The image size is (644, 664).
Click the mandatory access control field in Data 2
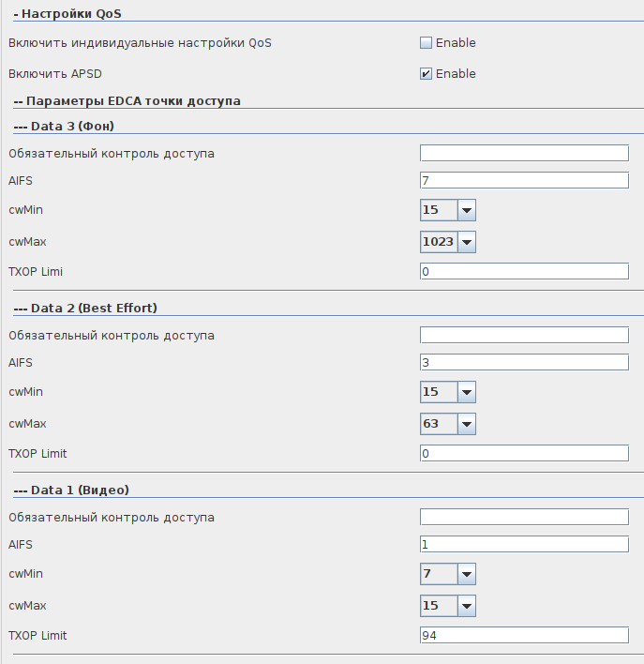coord(524,335)
